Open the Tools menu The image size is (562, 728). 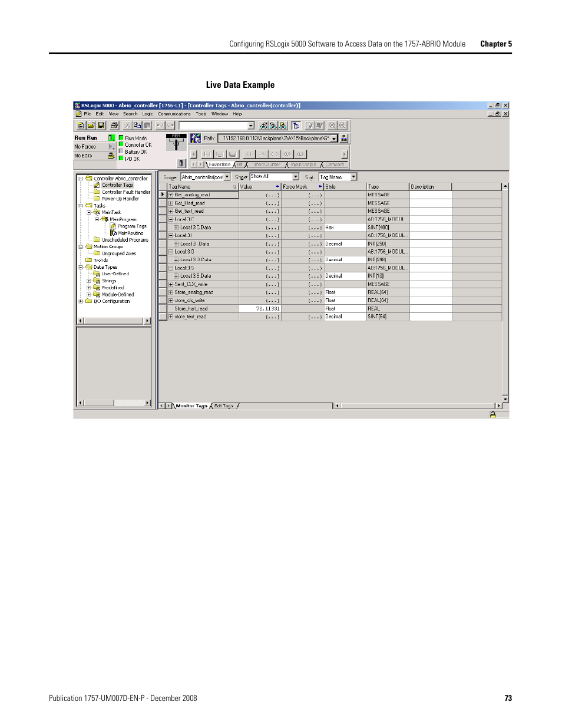click(x=201, y=114)
